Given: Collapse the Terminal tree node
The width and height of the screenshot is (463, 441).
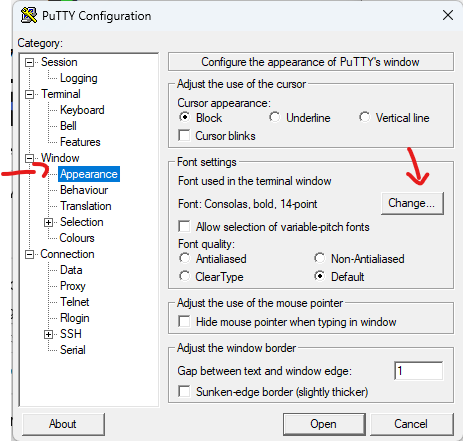Looking at the screenshot, I should pyautogui.click(x=30, y=94).
